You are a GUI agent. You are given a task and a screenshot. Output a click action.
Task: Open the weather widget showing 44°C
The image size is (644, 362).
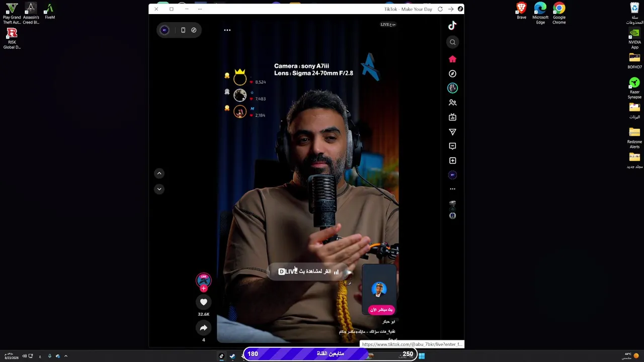click(631, 356)
